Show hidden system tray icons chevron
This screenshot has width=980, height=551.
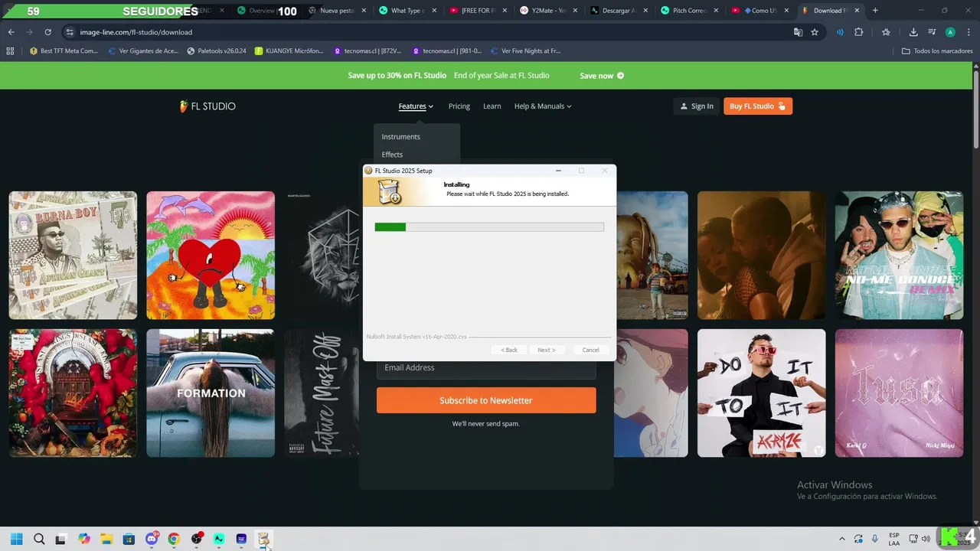coord(842,539)
